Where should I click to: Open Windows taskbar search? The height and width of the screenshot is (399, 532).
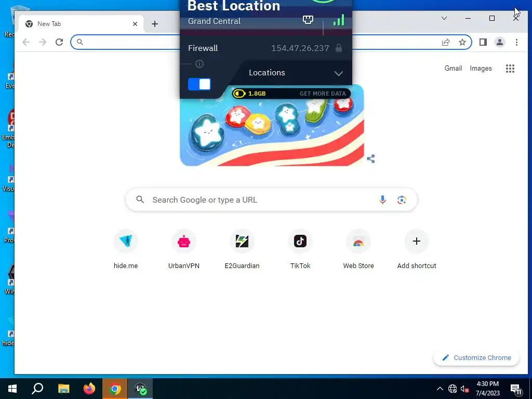tap(37, 389)
